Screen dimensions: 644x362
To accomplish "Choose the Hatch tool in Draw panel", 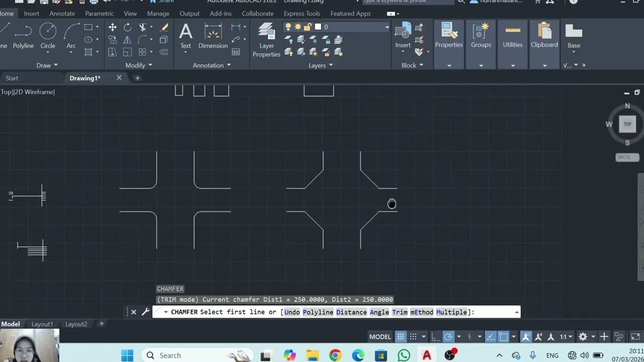I will pos(89,52).
